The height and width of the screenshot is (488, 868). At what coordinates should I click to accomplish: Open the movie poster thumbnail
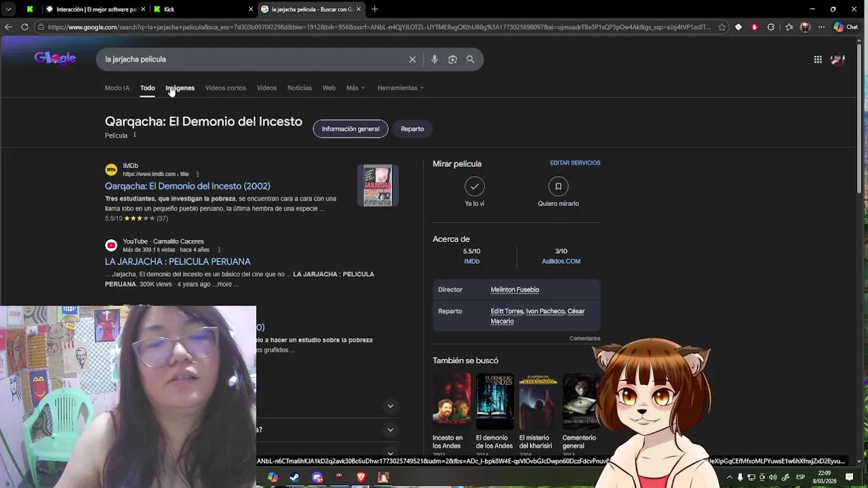point(378,186)
